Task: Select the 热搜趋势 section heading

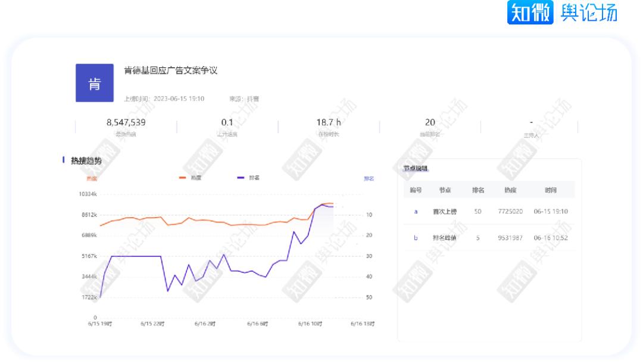Action: 86,161
